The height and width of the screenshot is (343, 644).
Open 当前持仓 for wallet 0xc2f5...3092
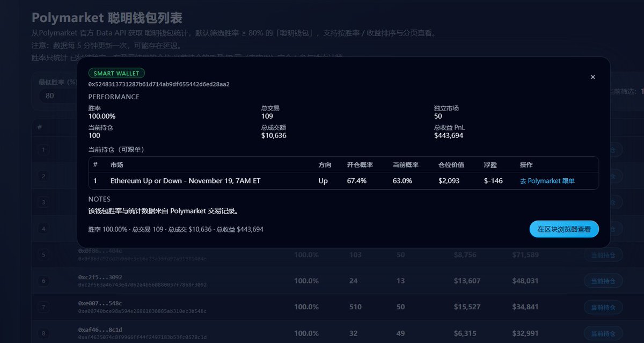(603, 281)
